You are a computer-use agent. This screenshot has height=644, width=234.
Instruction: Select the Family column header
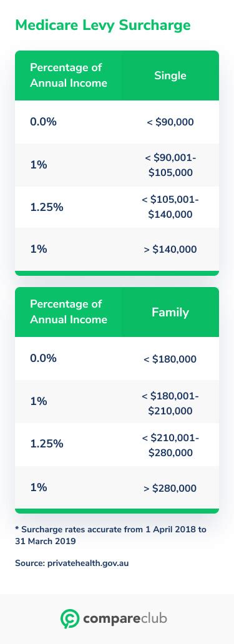[170, 312]
